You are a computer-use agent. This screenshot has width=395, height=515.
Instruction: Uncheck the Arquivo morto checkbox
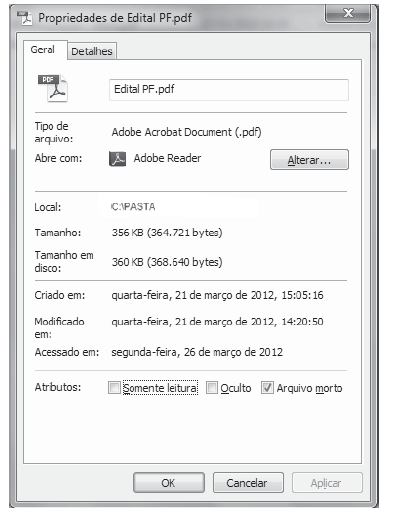coord(267,388)
